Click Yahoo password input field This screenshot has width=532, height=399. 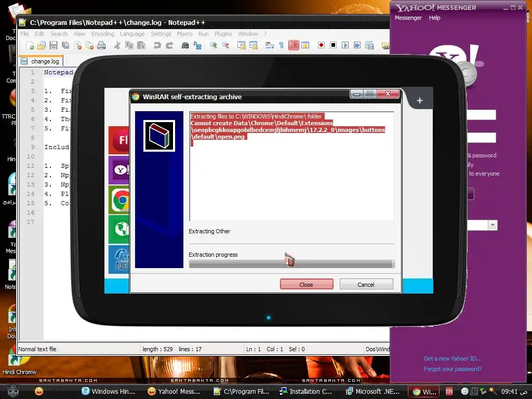click(482, 138)
